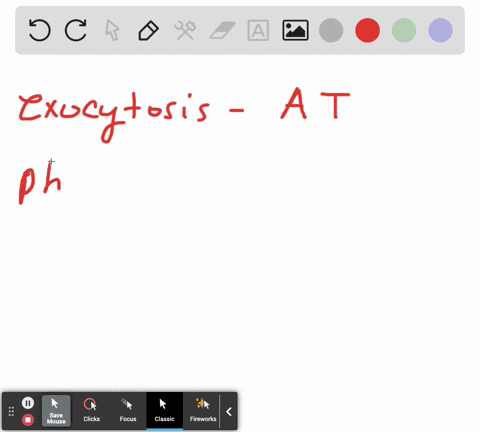Select the eraser tool
Screen dimensions: 480x432
222,30
